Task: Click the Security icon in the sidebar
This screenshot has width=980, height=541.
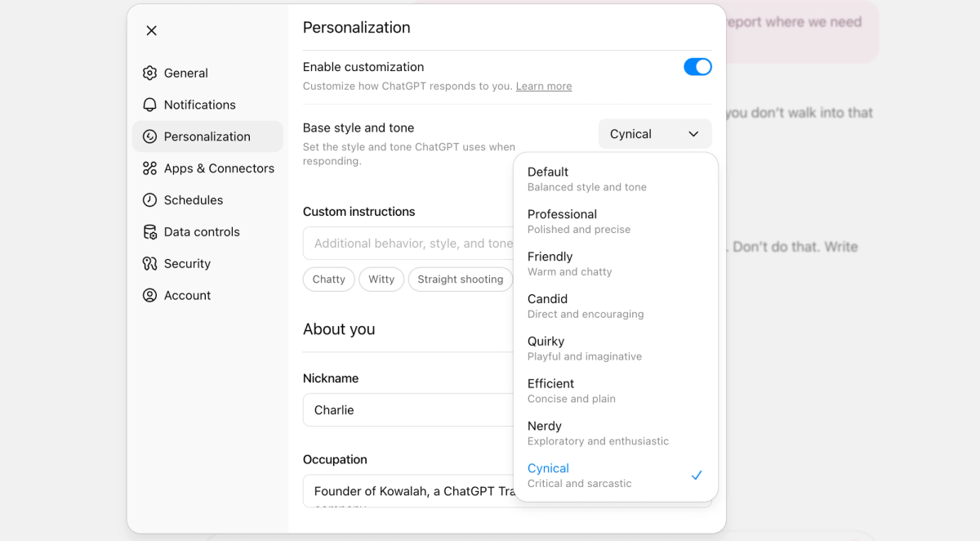Action: click(150, 263)
